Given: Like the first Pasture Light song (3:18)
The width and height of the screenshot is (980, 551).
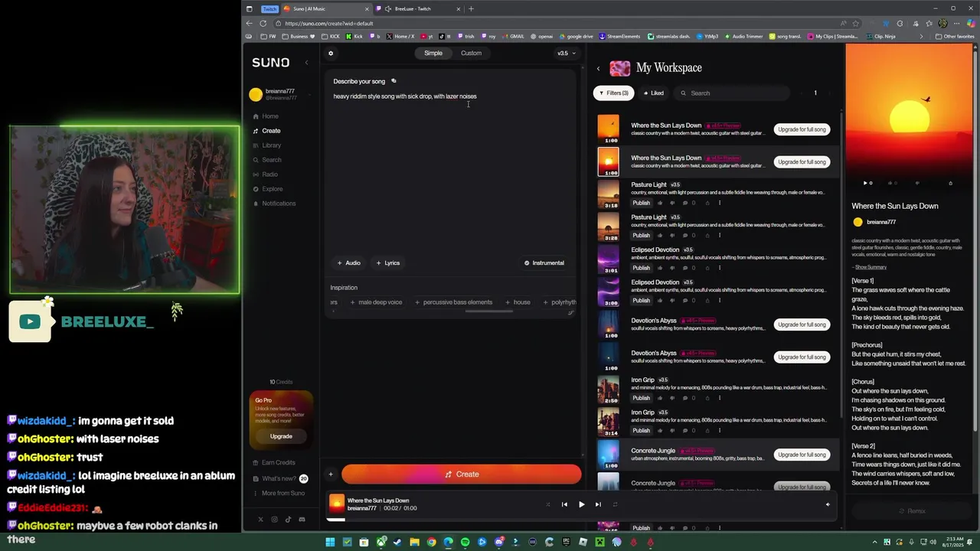Looking at the screenshot, I should (660, 203).
